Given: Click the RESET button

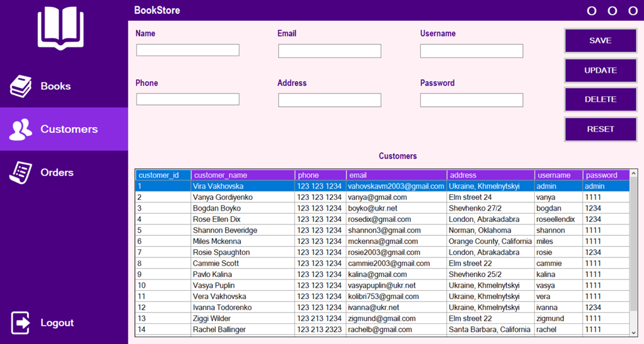Looking at the screenshot, I should (x=600, y=129).
